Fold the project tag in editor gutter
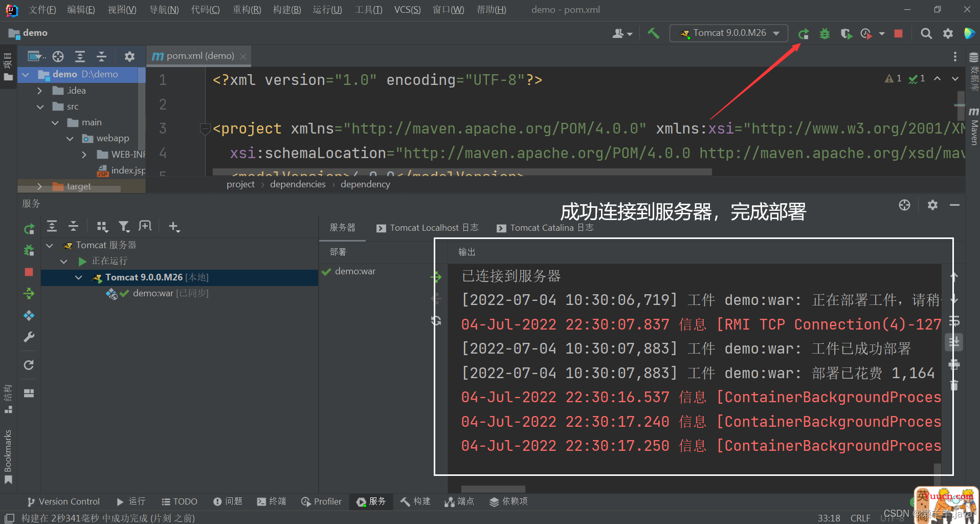 click(x=205, y=128)
